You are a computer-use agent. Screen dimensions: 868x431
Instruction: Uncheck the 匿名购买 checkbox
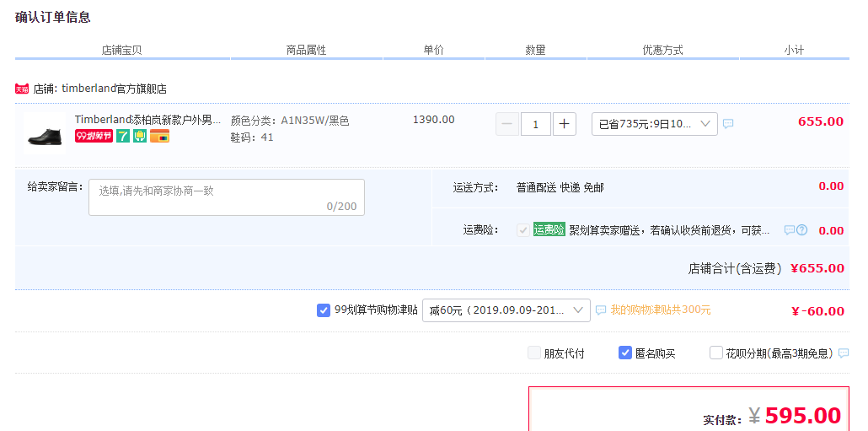[x=625, y=353]
